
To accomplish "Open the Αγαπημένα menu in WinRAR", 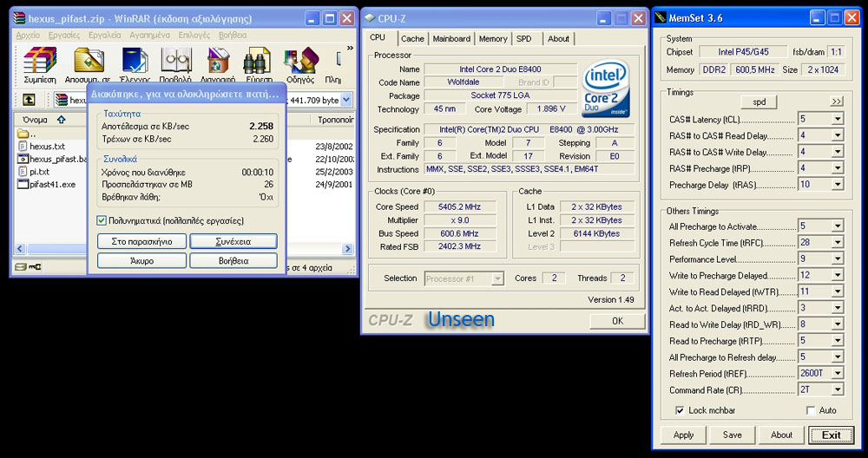I will click(x=149, y=35).
